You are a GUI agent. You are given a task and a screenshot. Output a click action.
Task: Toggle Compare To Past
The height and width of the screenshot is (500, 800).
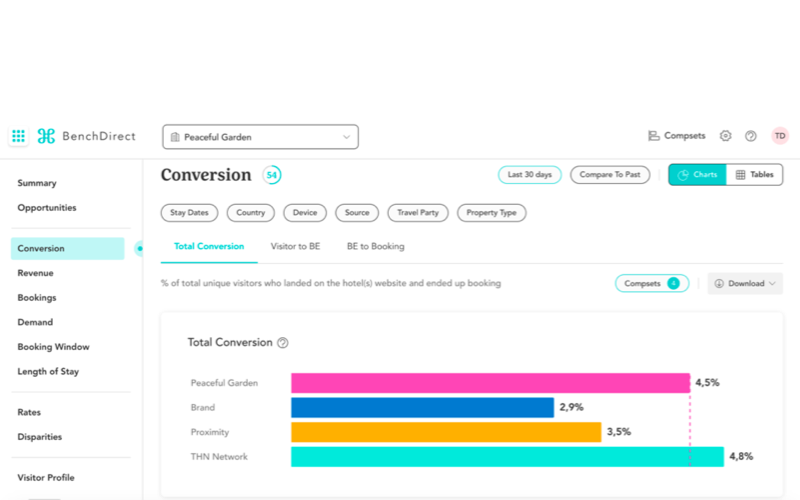tap(610, 175)
